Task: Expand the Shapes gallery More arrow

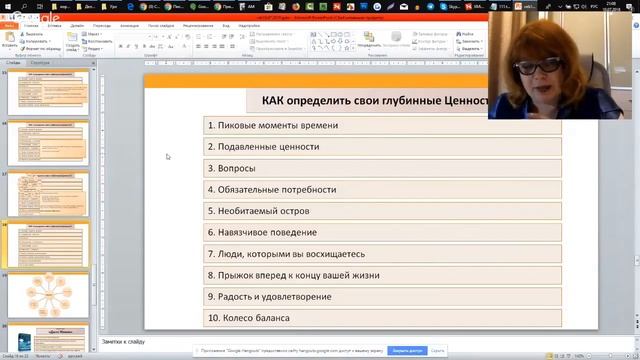Action: click(353, 49)
